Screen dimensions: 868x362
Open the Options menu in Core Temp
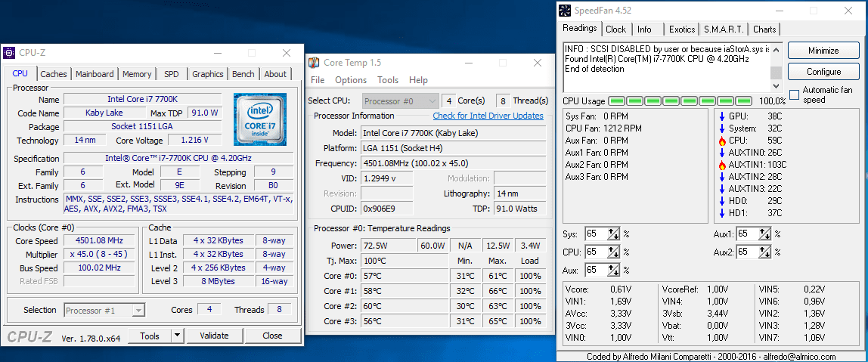(x=351, y=79)
